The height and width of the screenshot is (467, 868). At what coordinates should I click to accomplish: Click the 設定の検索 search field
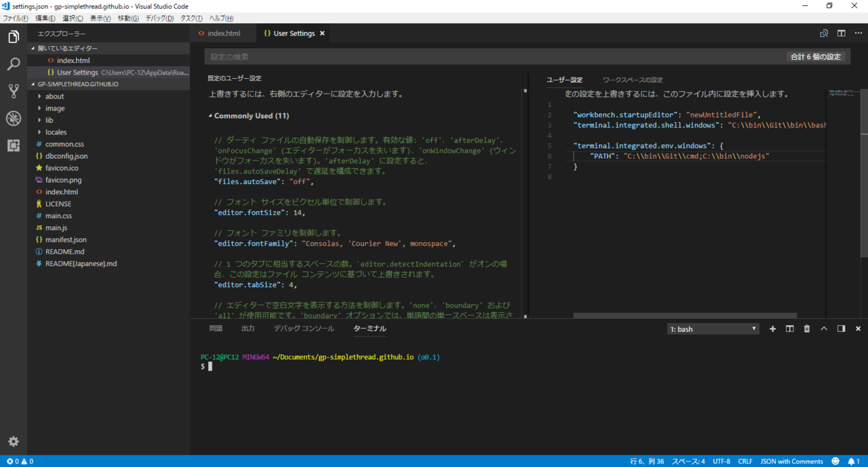point(488,57)
